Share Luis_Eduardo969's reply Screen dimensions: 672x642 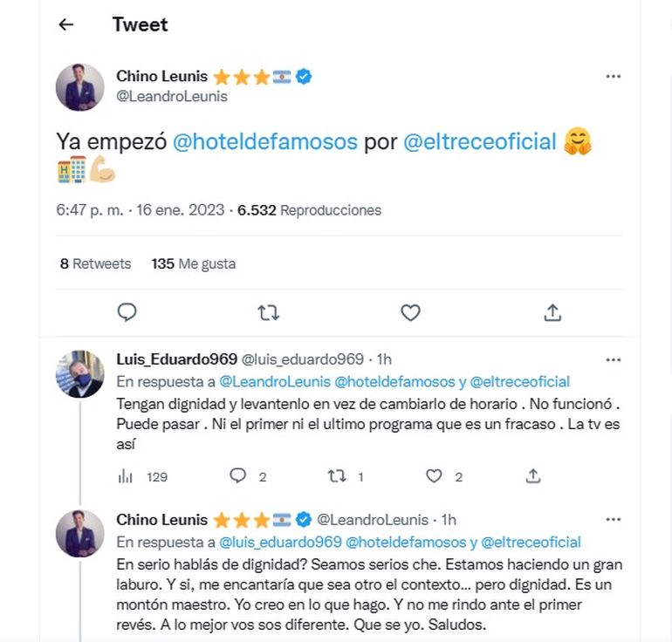(x=533, y=476)
